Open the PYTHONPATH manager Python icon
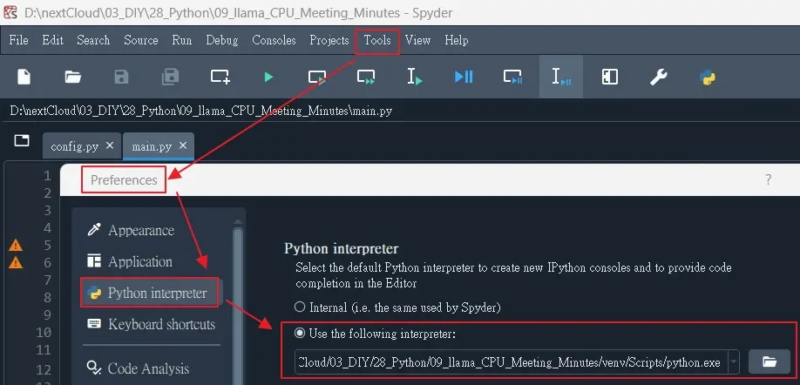Image resolution: width=800 pixels, height=385 pixels. (707, 77)
